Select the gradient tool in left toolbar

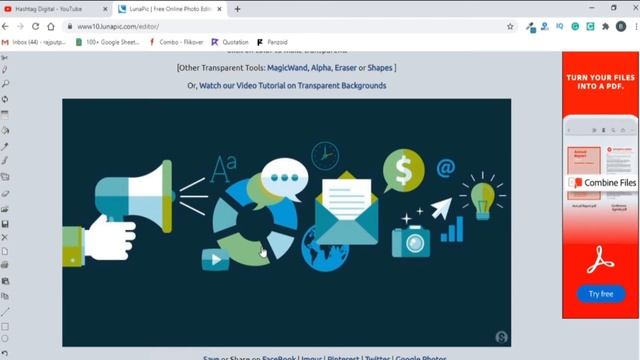[5, 115]
